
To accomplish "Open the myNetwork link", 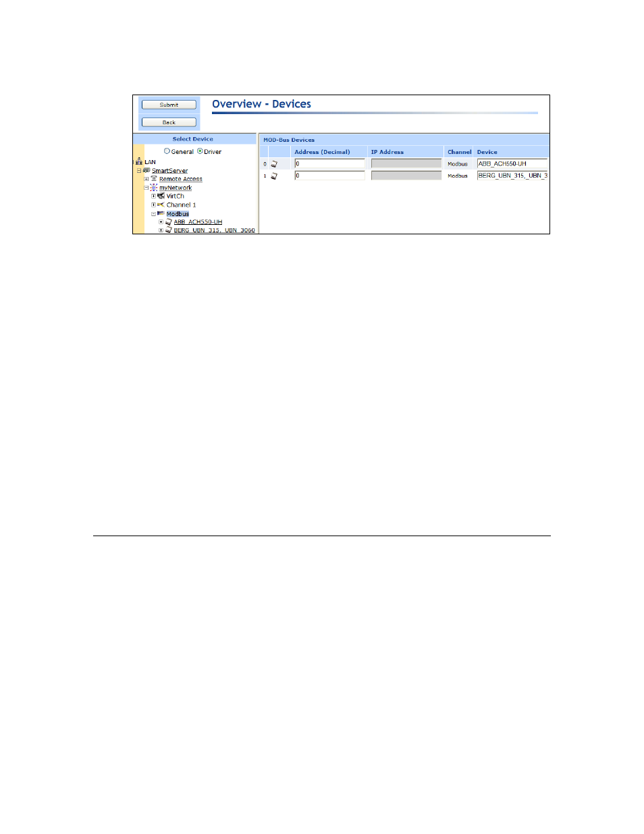I will click(175, 188).
